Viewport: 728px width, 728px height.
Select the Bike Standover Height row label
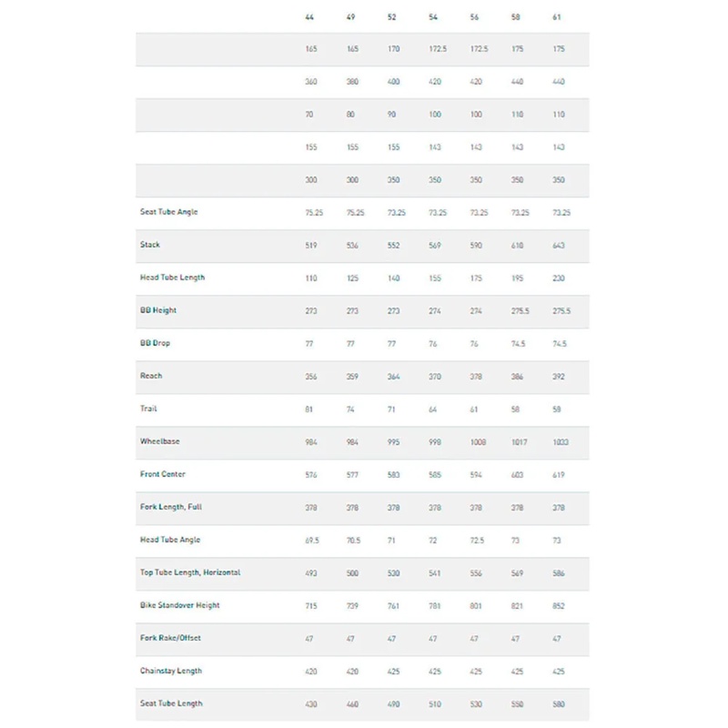[180, 605]
